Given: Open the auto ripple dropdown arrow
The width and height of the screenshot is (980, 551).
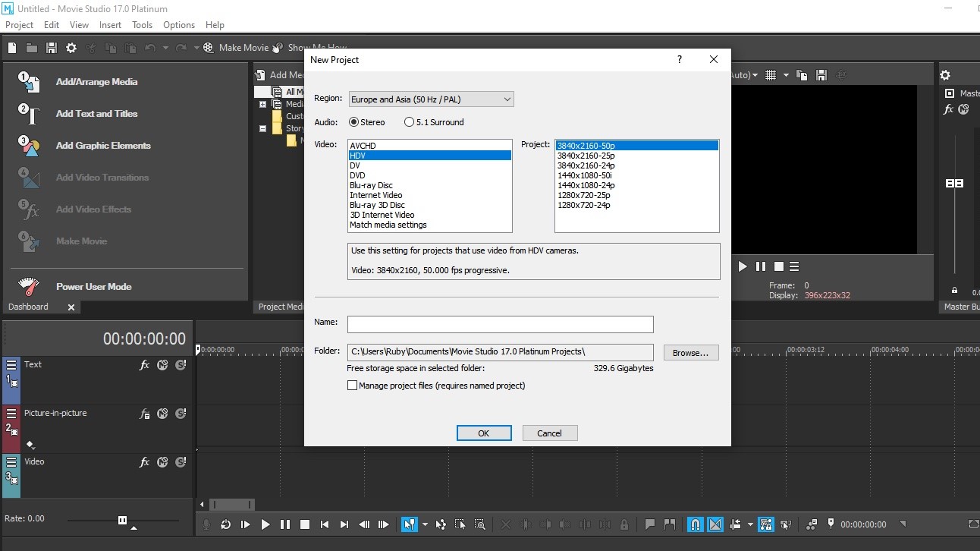Looking at the screenshot, I should click(750, 524).
